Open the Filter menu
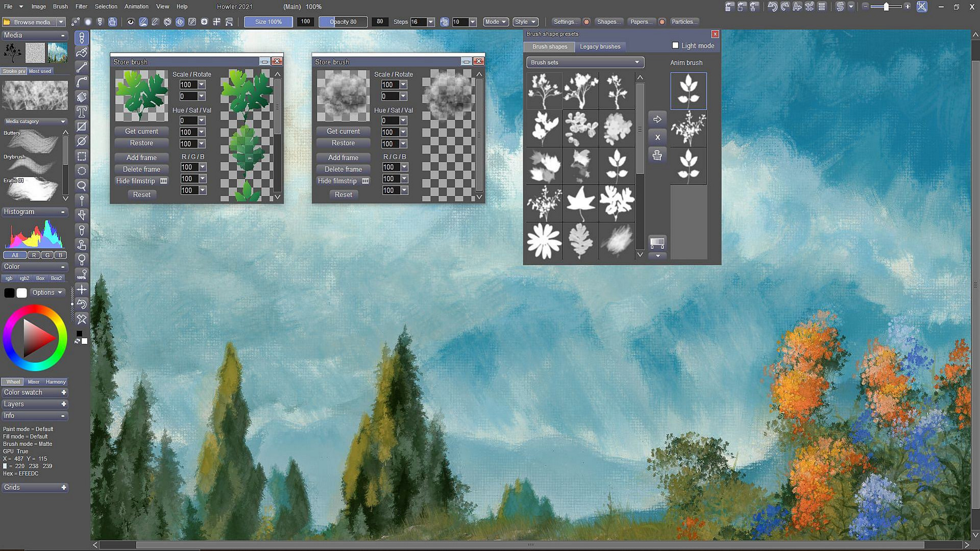 [x=81, y=7]
